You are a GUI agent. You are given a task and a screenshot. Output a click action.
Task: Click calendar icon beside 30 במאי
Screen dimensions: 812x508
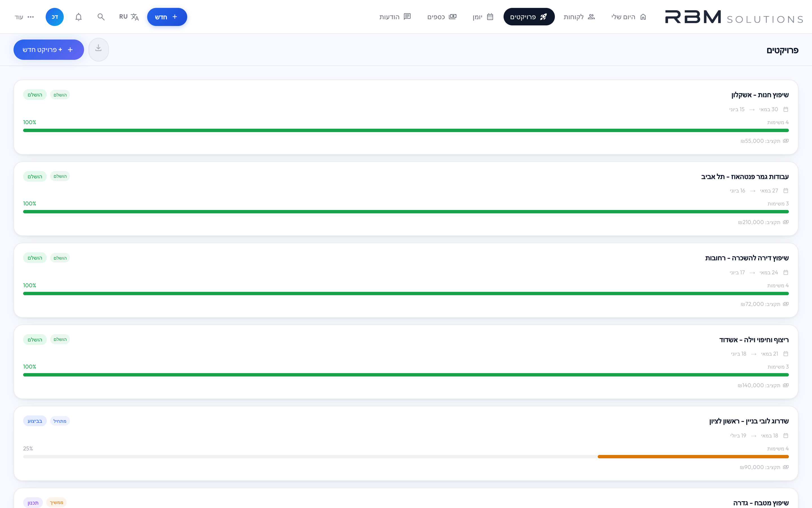[785, 110]
